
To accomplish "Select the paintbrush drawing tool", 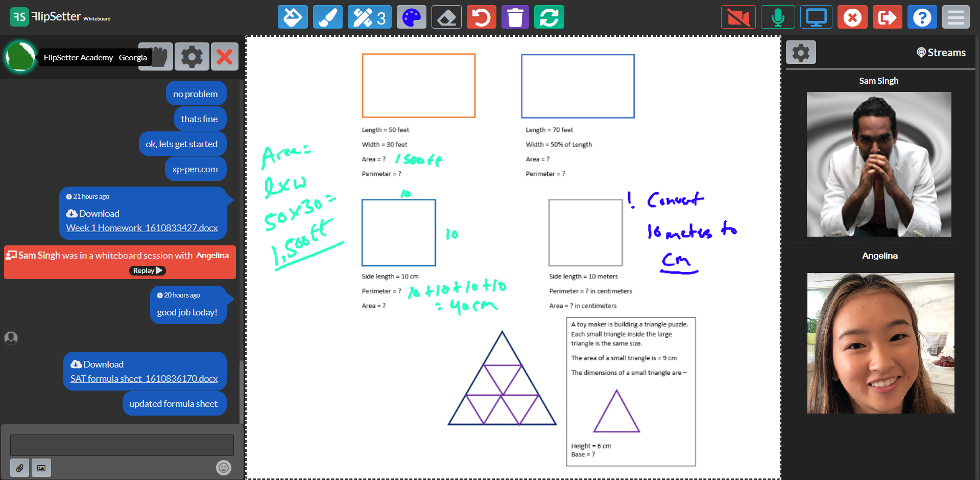I will 327,17.
